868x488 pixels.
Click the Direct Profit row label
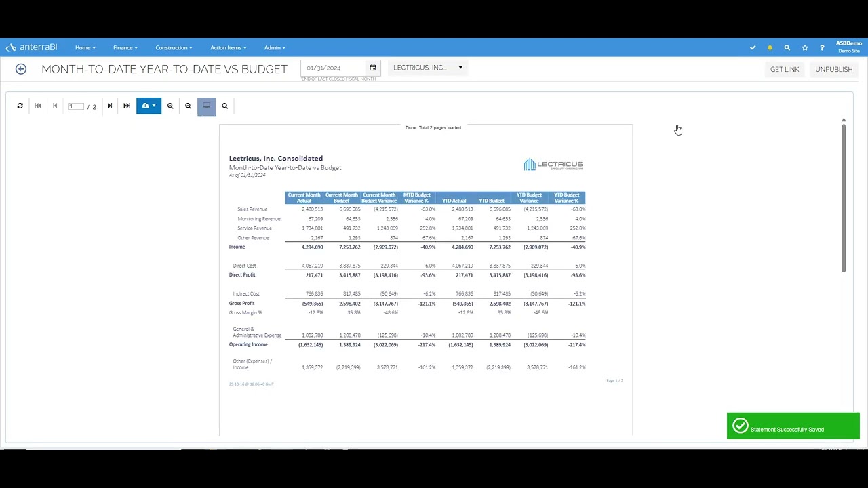tap(242, 275)
